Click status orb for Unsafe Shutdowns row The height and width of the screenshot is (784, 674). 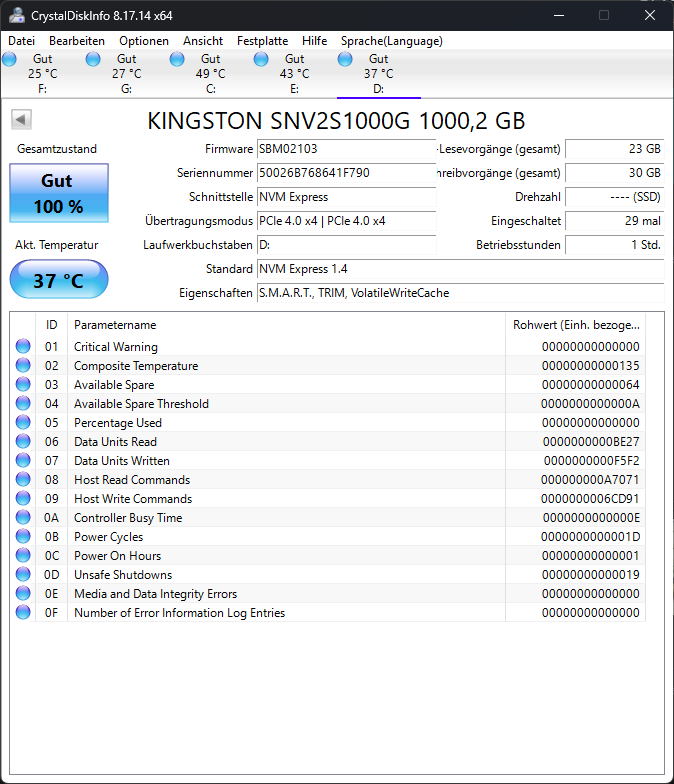pyautogui.click(x=23, y=574)
